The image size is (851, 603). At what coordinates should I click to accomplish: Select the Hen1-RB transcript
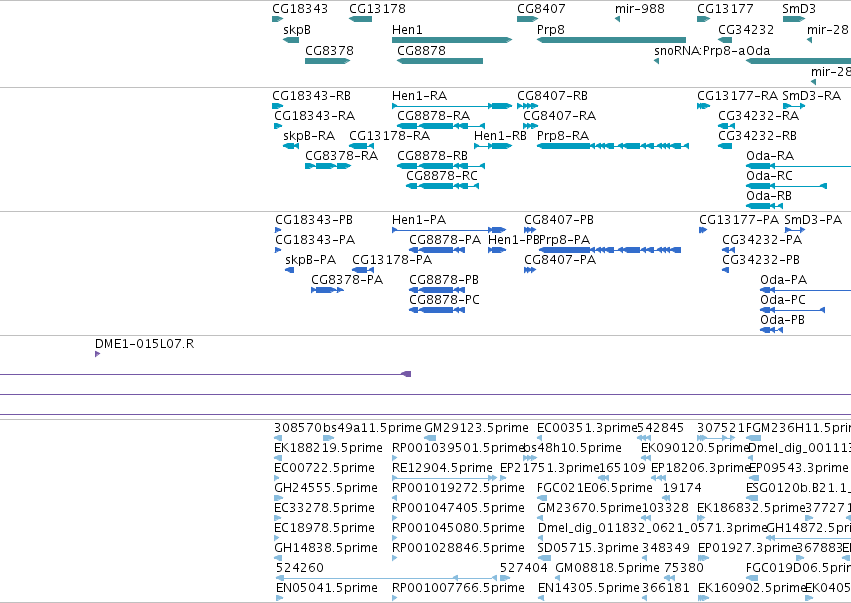click(x=493, y=146)
